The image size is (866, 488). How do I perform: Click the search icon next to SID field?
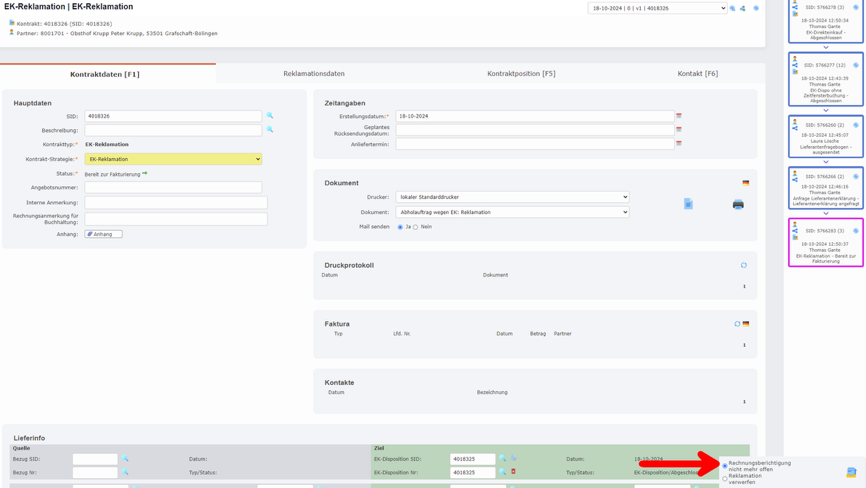270,116
